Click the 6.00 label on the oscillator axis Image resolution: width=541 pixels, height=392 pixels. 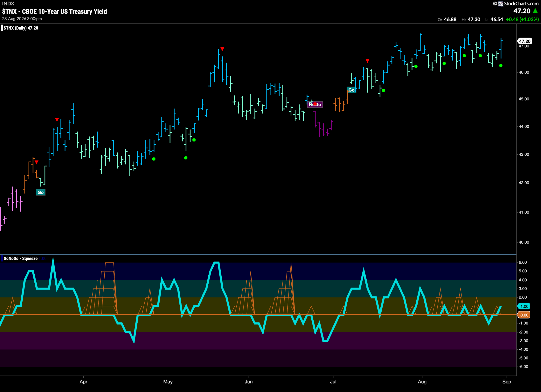(x=523, y=262)
